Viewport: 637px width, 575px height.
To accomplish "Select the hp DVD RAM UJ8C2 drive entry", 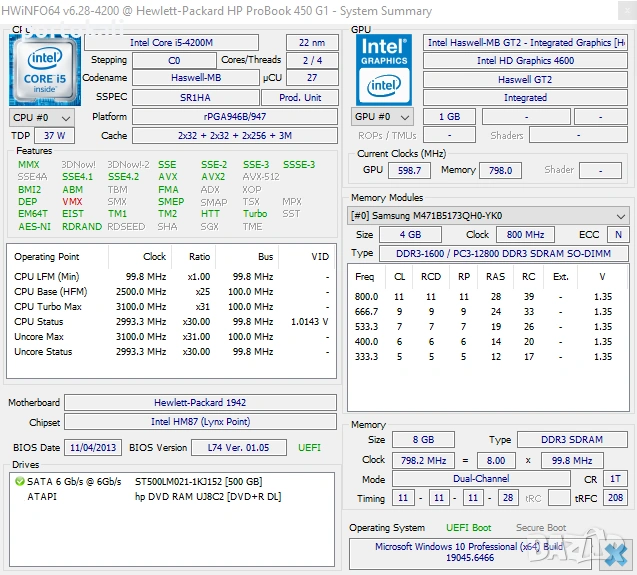I will 208,496.
